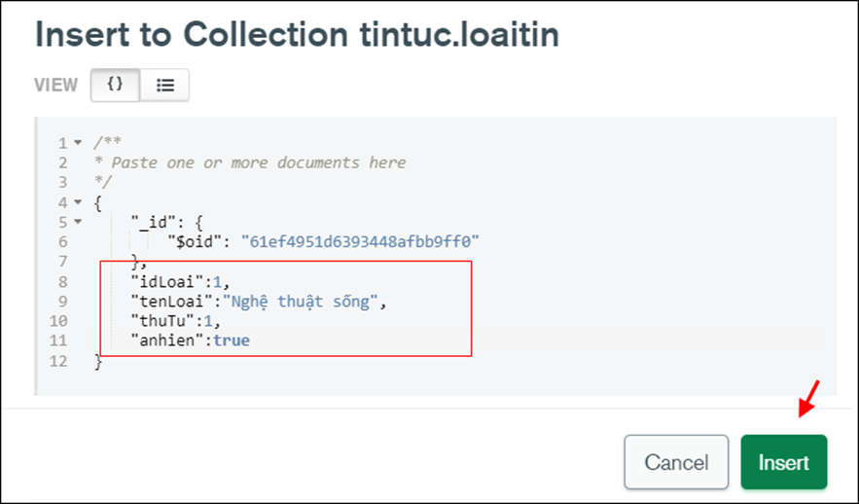The height and width of the screenshot is (504, 859).
Task: Click the green Insert button
Action: (x=783, y=462)
